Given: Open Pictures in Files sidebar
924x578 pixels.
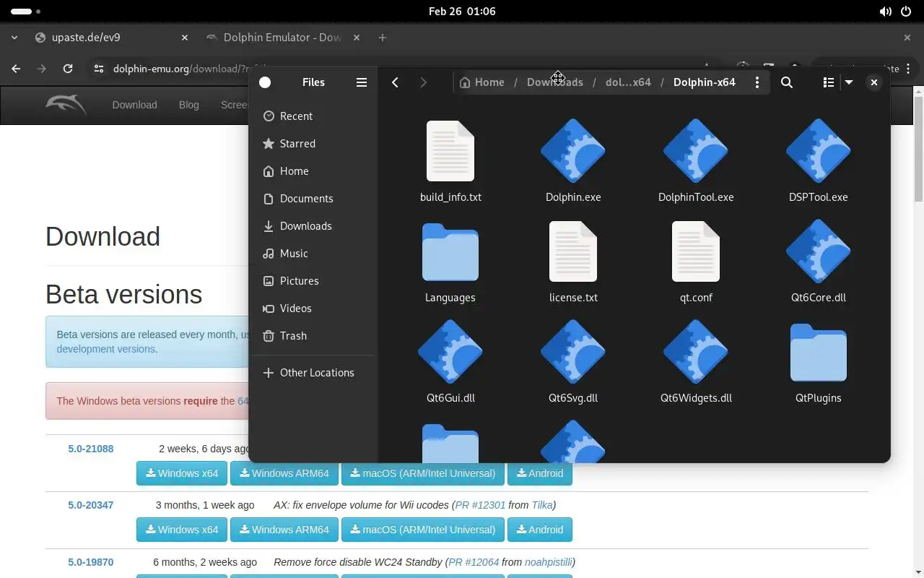Looking at the screenshot, I should click(x=313, y=280).
